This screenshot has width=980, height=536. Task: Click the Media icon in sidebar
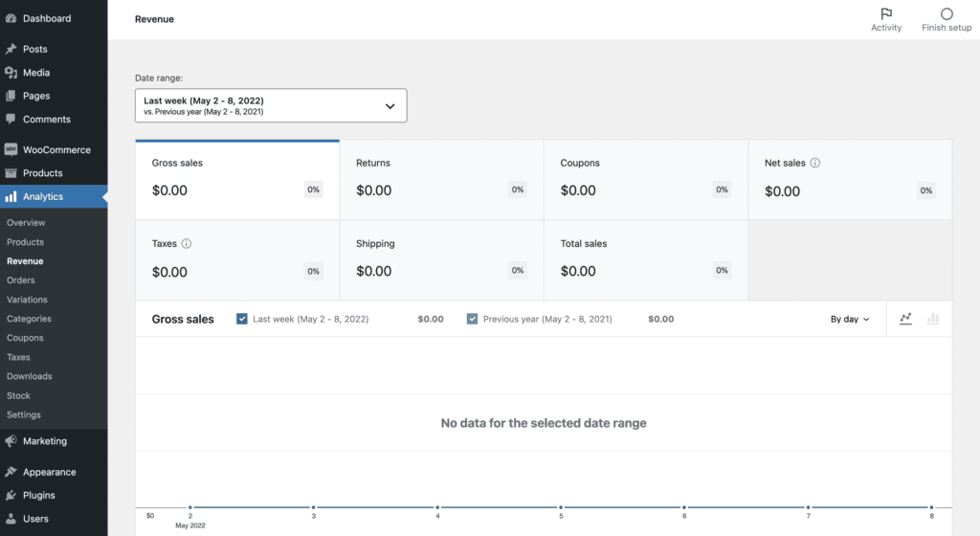pyautogui.click(x=11, y=73)
